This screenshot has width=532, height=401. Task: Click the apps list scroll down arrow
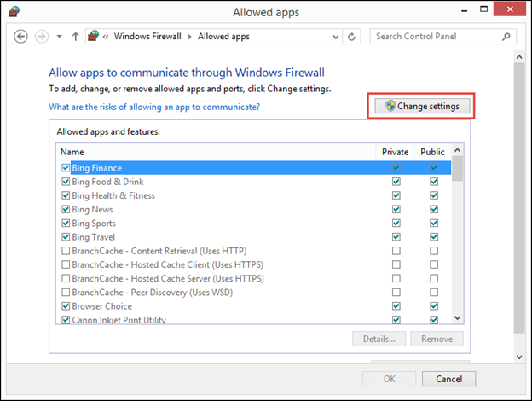click(x=457, y=317)
